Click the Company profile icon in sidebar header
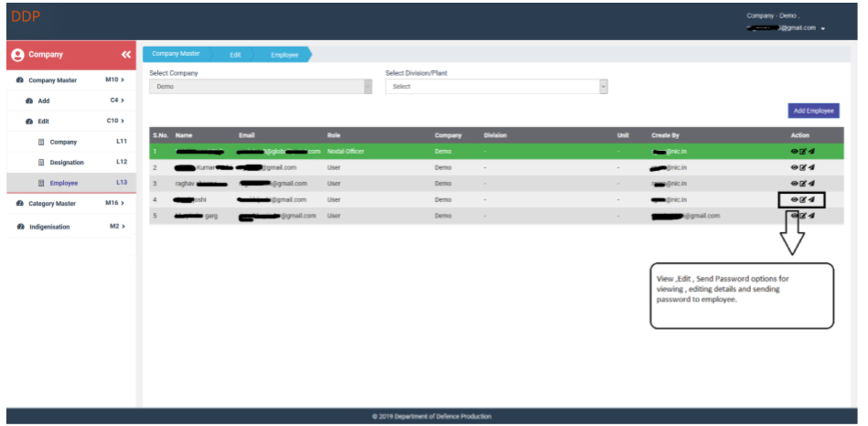 17,55
